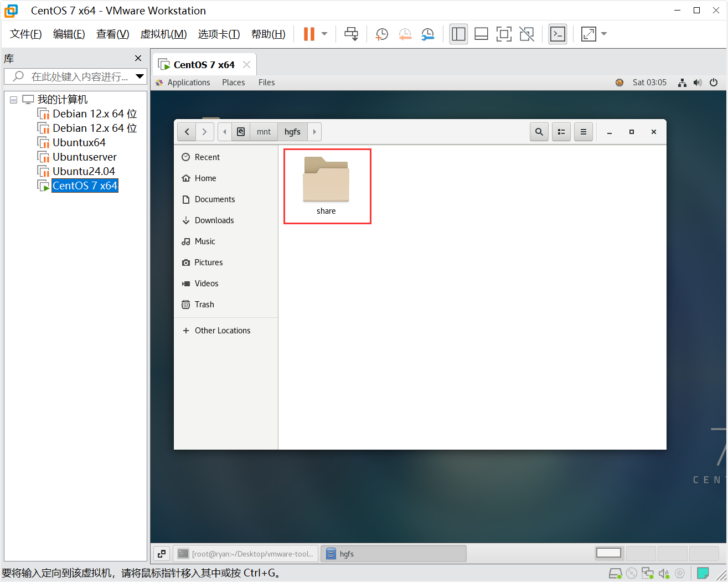Collapse the 我的计算机 tree node
Image resolution: width=728 pixels, height=582 pixels.
pyautogui.click(x=13, y=100)
